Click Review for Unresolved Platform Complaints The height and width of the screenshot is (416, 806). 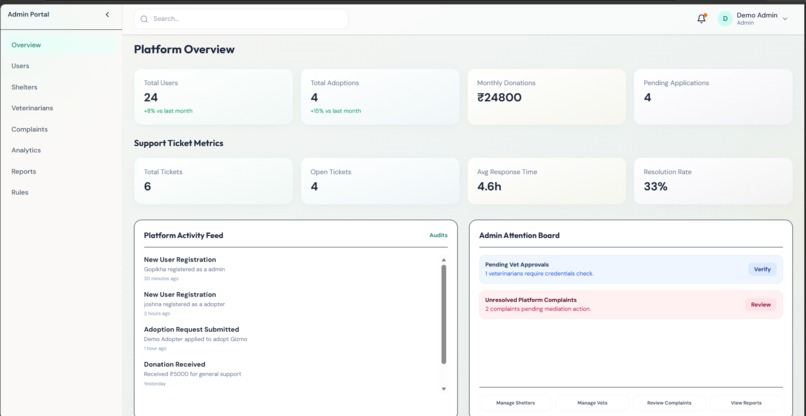coord(761,304)
